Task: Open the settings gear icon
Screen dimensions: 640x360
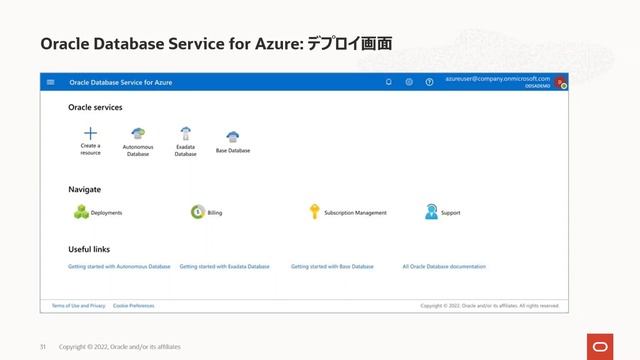Action: [409, 82]
